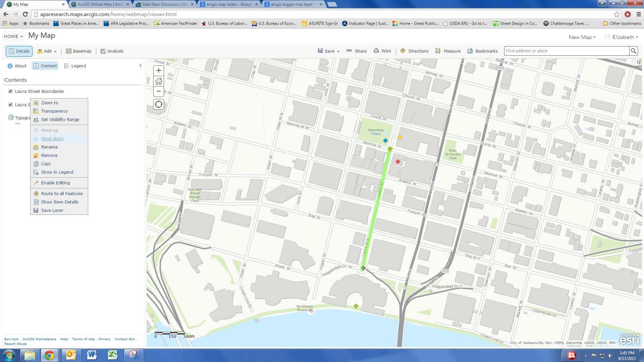Return map to default extent home button

coord(159,81)
